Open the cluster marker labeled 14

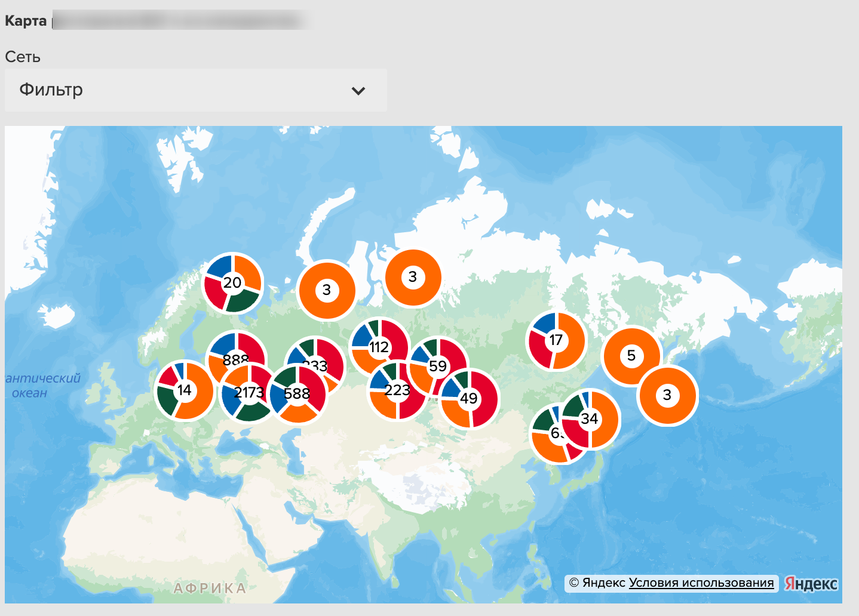point(185,390)
